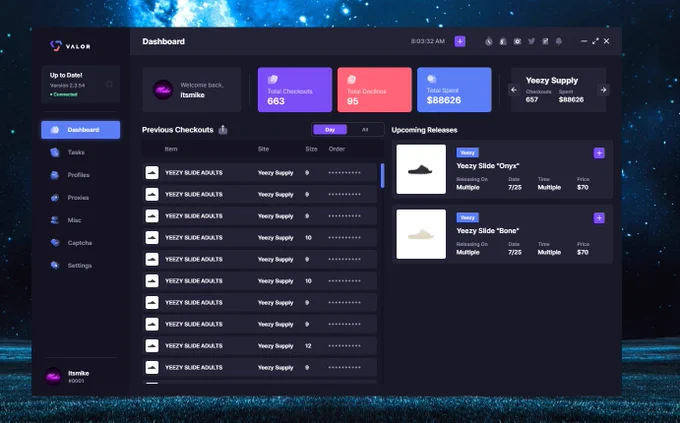Viewport: 680px width, 423px height.
Task: Click the Yeezy Supply store heading
Action: click(552, 80)
